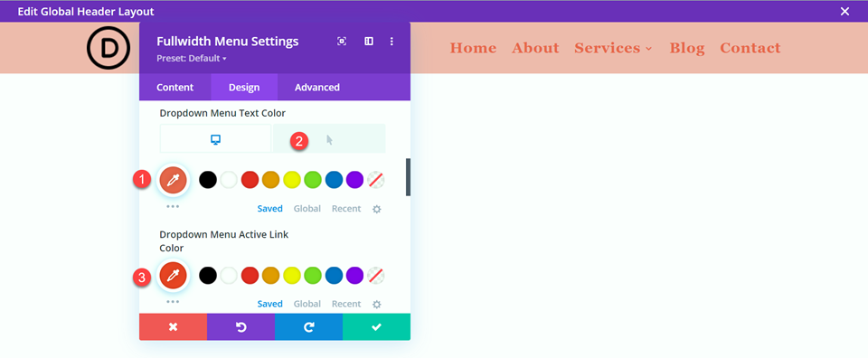Image resolution: width=868 pixels, height=358 pixels.
Task: Click the Blog menu link
Action: pyautogui.click(x=687, y=49)
